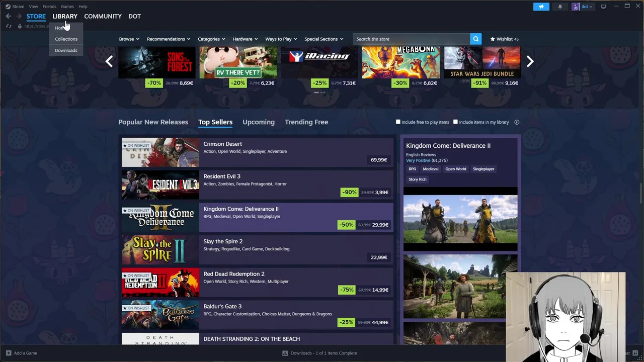Expand the Hardware dropdown

245,39
